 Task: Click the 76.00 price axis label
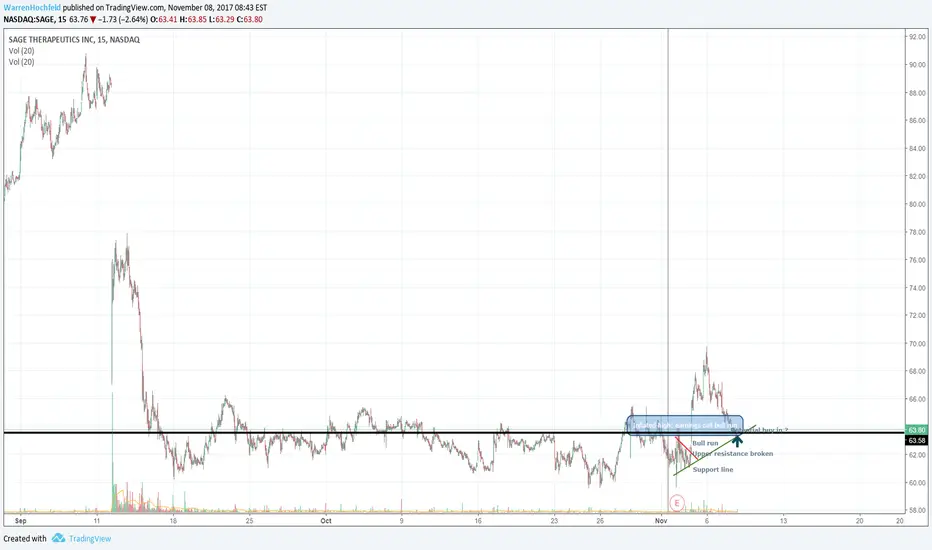(917, 260)
